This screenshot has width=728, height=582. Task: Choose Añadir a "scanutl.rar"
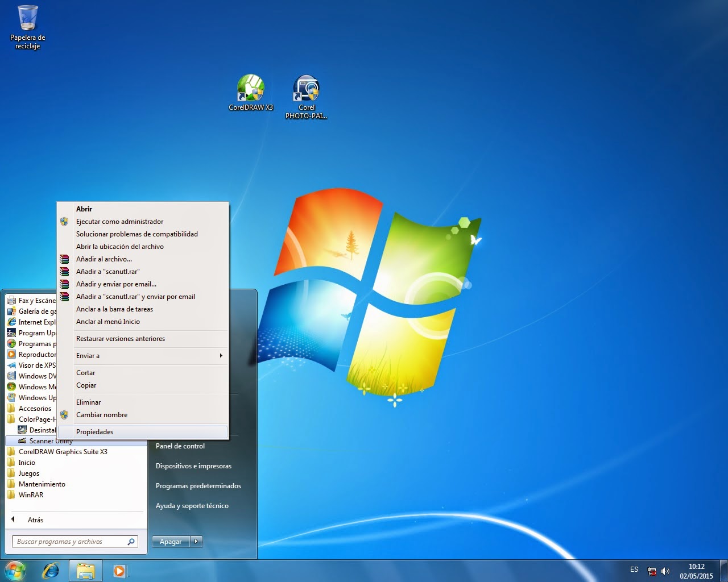pos(143,272)
